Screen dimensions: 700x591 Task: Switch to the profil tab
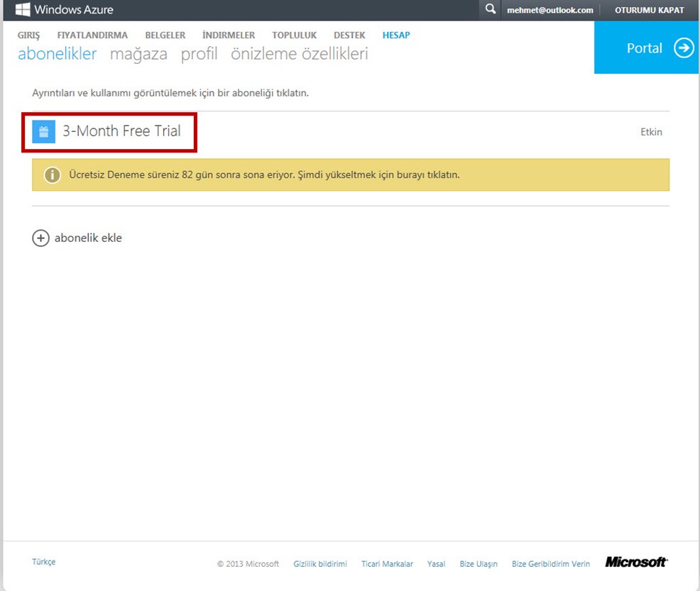coord(199,55)
